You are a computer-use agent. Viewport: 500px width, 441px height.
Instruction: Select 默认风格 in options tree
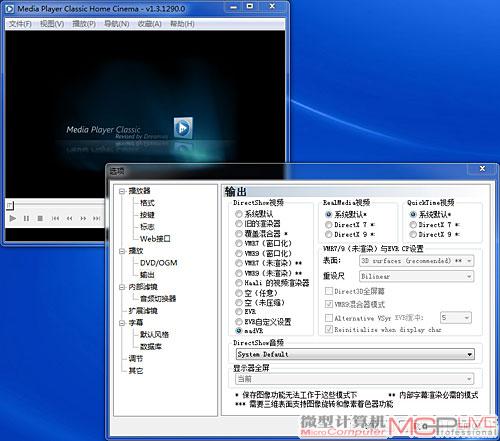(x=154, y=334)
